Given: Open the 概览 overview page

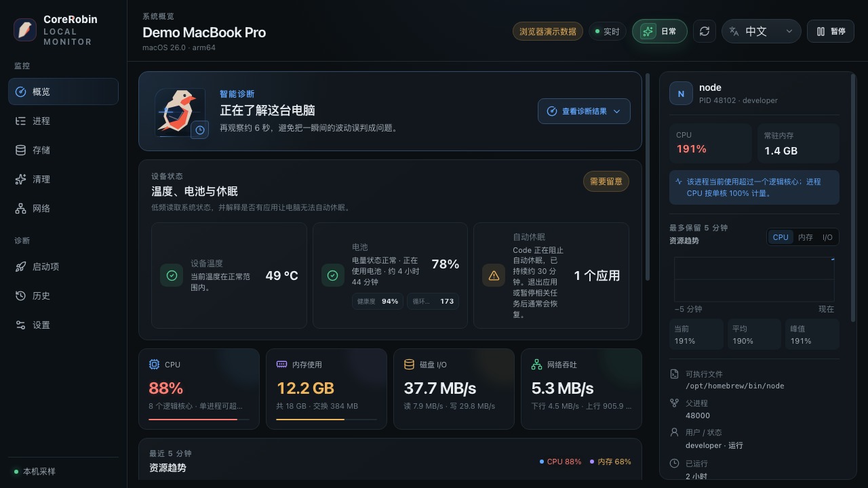Looking at the screenshot, I should [63, 91].
